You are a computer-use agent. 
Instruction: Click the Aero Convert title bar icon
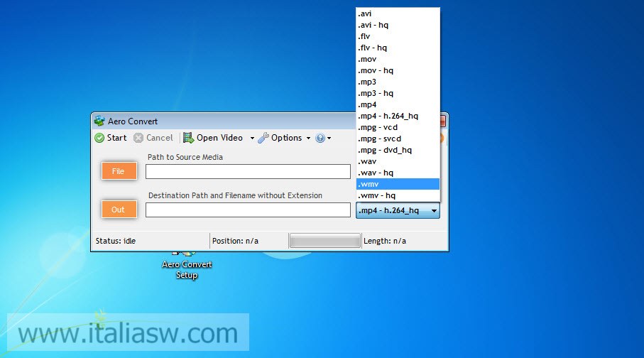pos(99,121)
